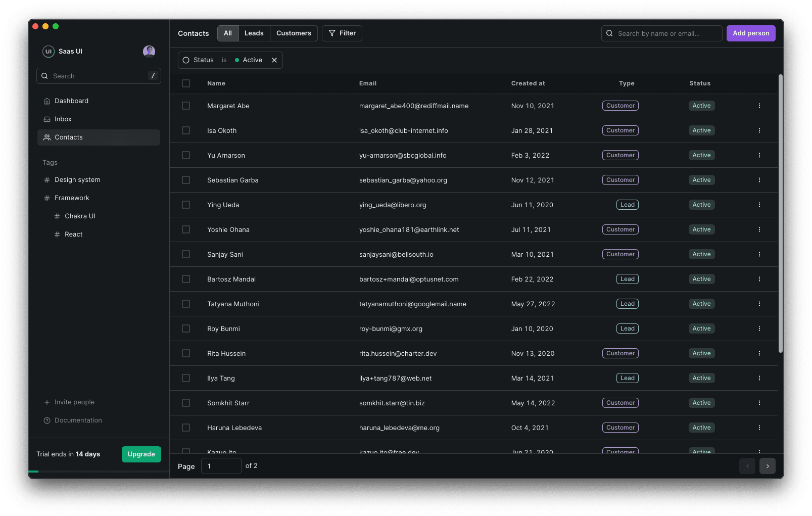Check the select-all checkbox in the table header
812x516 pixels.
point(185,83)
